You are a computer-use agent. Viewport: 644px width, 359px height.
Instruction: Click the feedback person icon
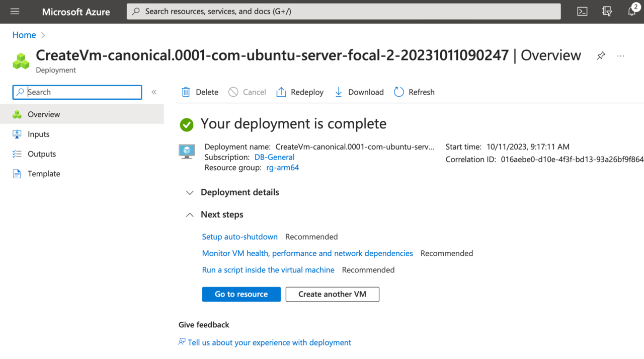tap(182, 342)
